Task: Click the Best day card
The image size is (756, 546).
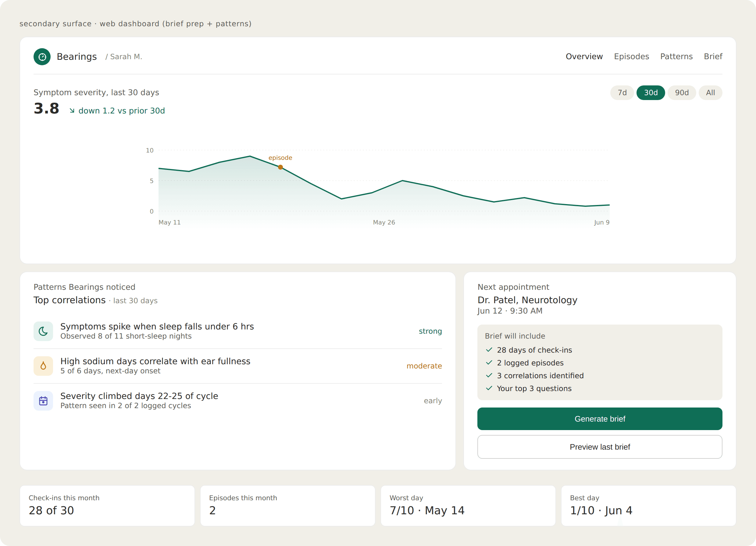Action: (x=648, y=506)
